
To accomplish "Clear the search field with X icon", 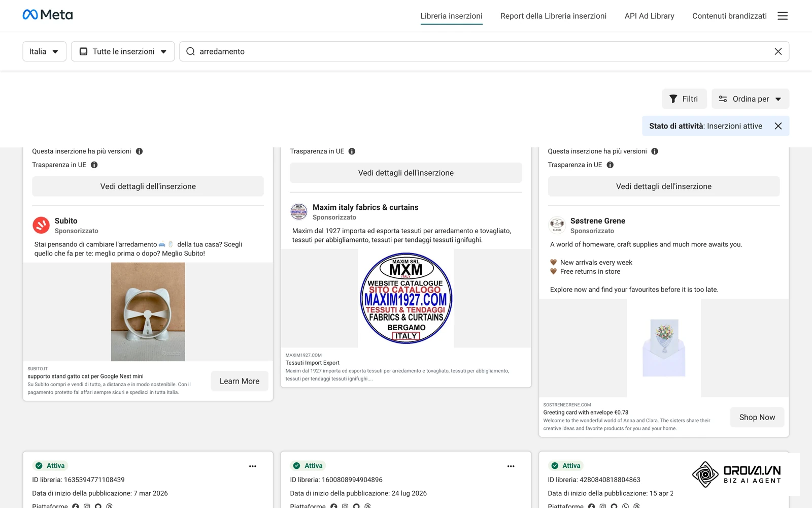I will pyautogui.click(x=778, y=51).
